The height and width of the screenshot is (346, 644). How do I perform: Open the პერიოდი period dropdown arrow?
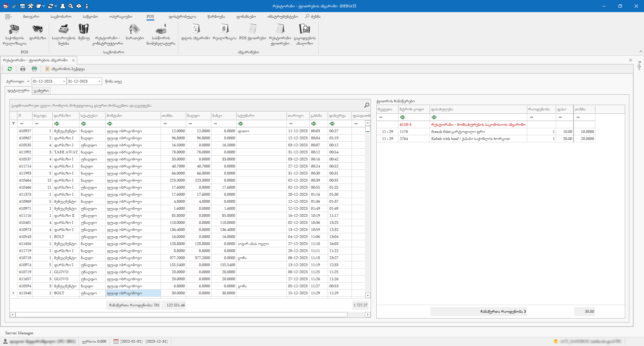(28, 82)
